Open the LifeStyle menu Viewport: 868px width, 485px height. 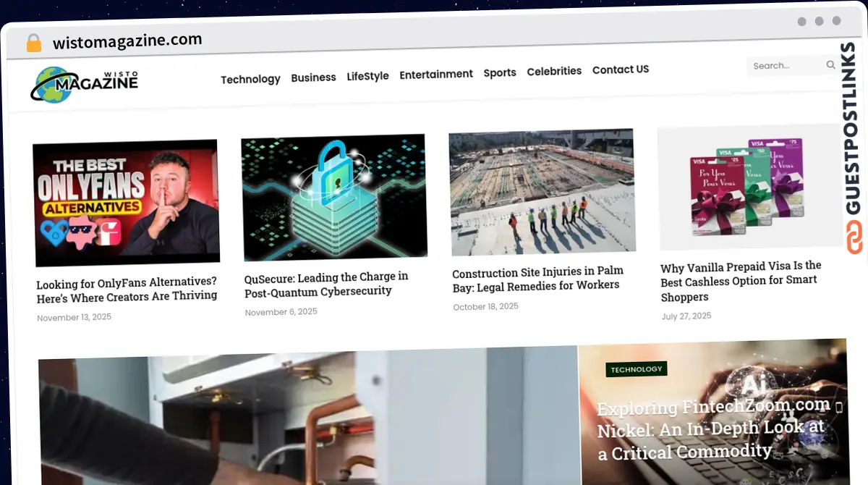[367, 76]
